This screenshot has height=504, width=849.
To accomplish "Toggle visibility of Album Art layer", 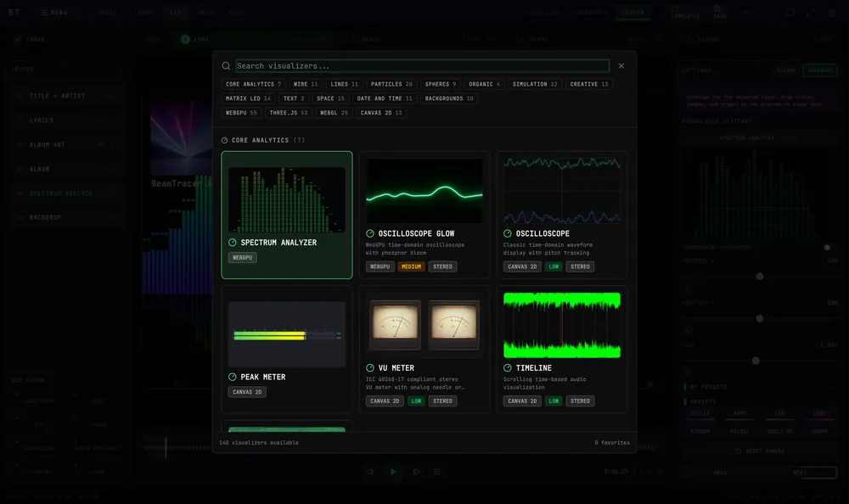I will 19,144.
